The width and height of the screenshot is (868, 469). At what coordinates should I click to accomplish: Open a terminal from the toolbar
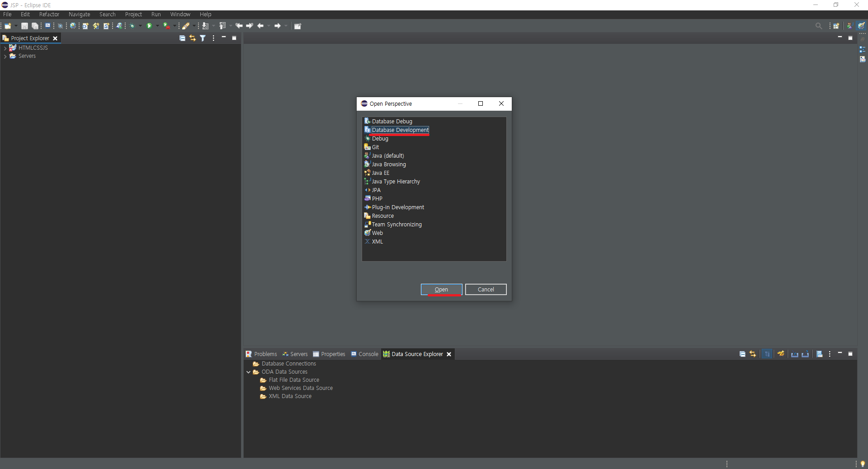[x=47, y=26]
